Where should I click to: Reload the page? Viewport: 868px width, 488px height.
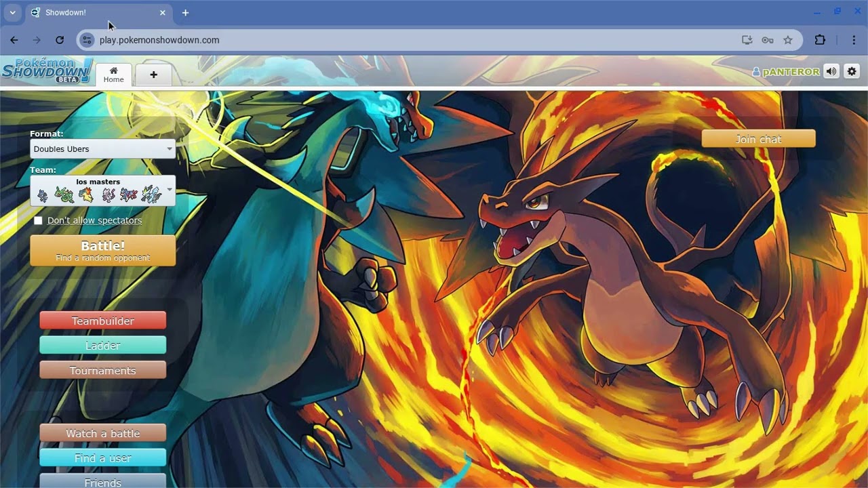point(60,40)
